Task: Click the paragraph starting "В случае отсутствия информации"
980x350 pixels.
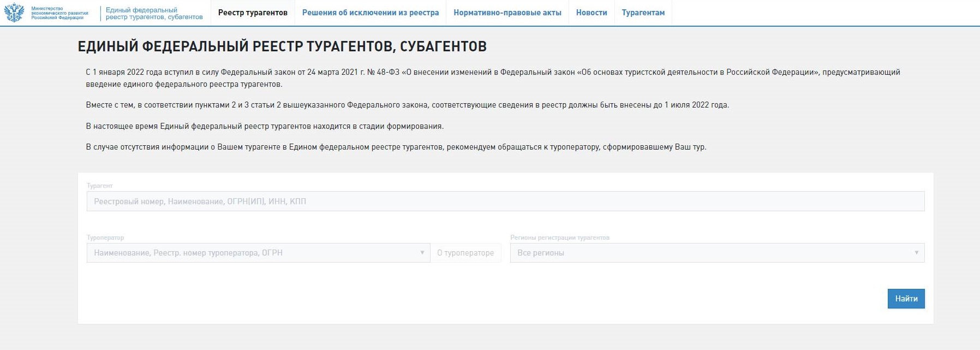Action: pos(396,147)
